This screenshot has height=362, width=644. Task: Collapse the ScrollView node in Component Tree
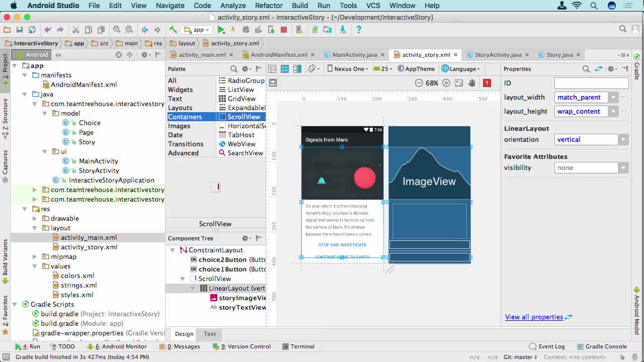click(x=182, y=279)
